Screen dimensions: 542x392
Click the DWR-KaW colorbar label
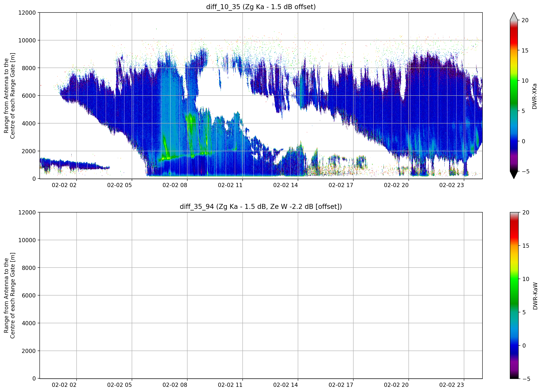[x=535, y=296]
